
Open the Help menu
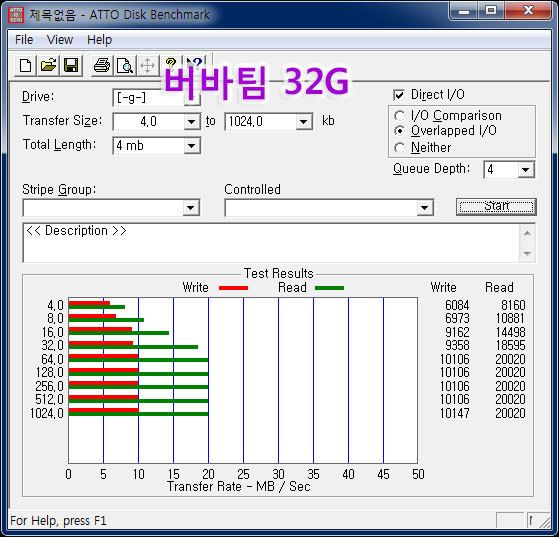coord(99,40)
